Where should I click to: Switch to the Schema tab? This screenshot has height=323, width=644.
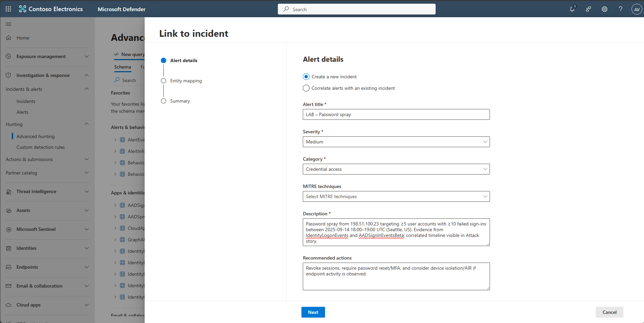coord(122,67)
